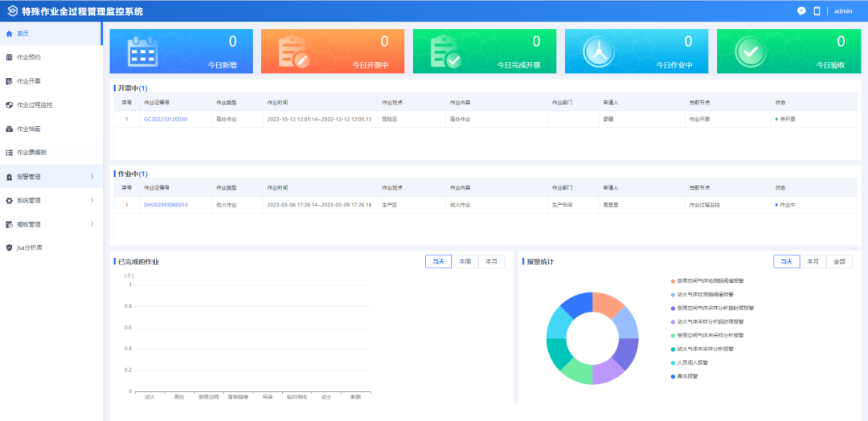Click the calendar icon on 今日新增 card
The height and width of the screenshot is (421, 868).
[143, 51]
